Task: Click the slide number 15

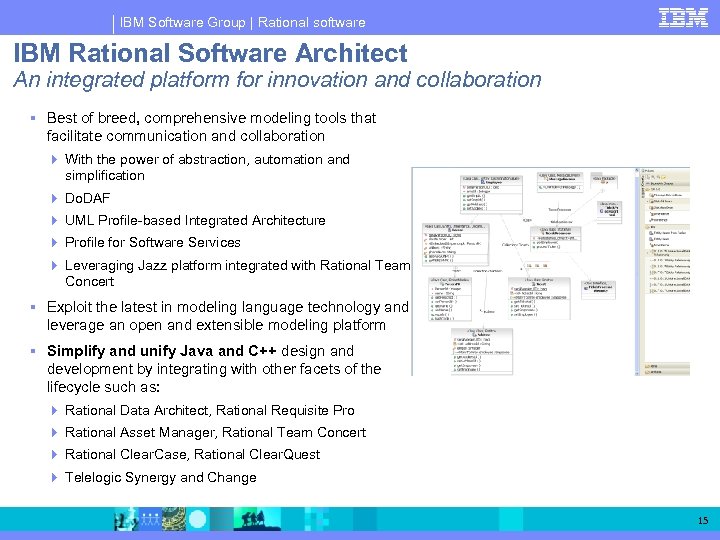Action: (x=703, y=520)
